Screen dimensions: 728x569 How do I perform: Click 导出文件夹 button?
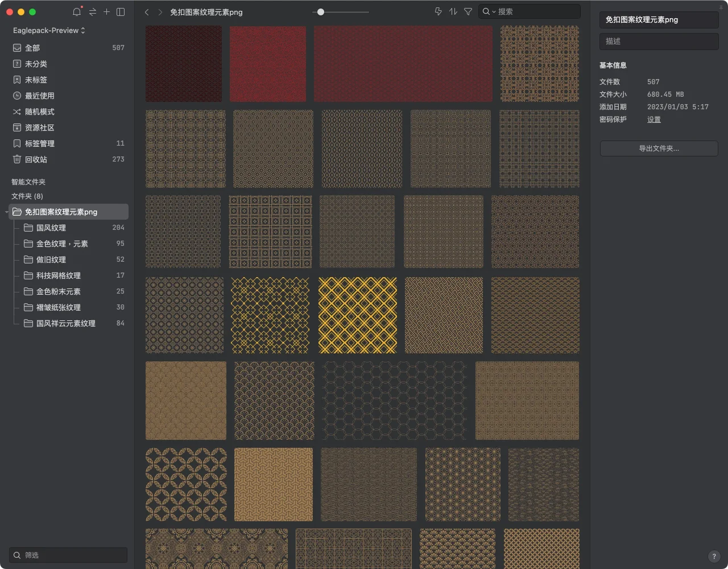point(659,149)
